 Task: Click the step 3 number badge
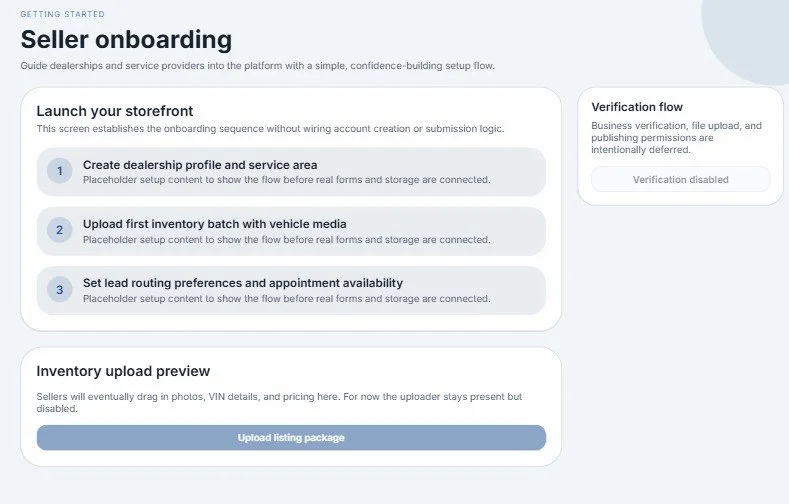point(59,290)
